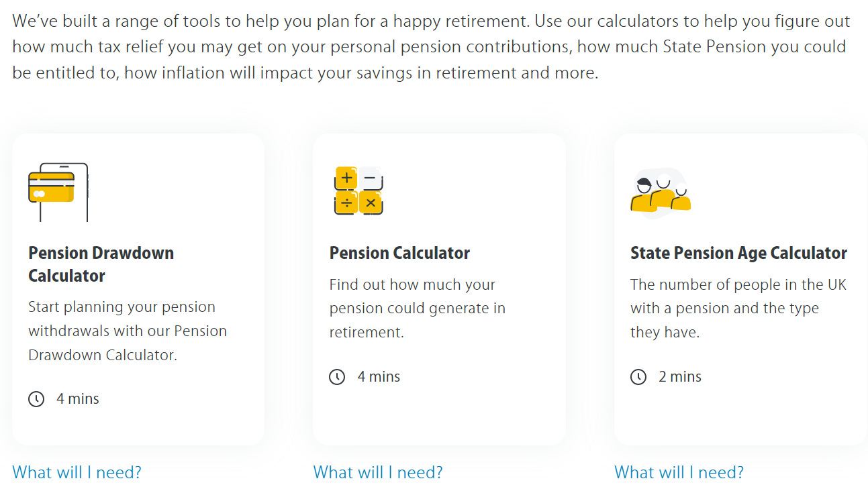Viewport: 868px width, 491px height.
Task: Click the plus tile in the calculator icon
Action: pyautogui.click(x=345, y=177)
